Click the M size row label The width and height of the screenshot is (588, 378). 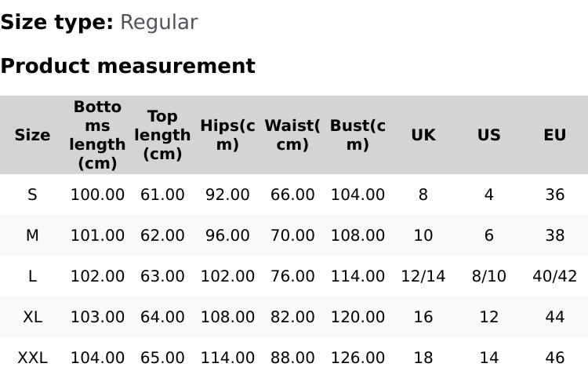(32, 235)
